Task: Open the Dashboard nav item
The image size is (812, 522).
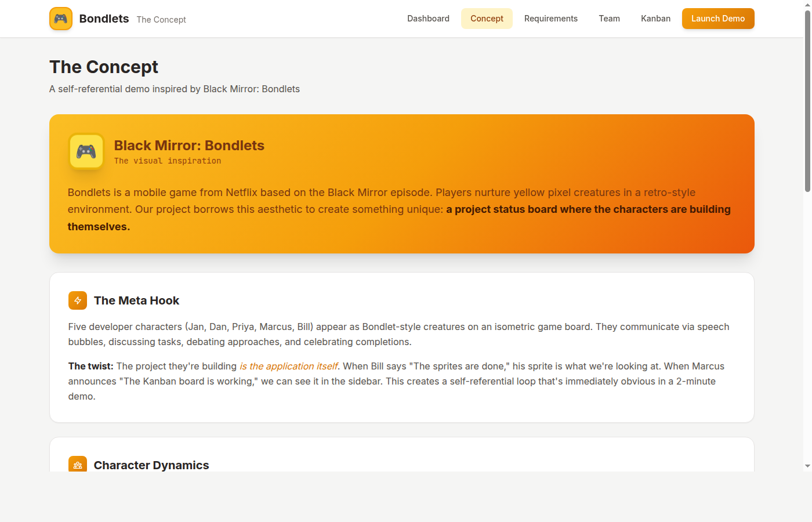Action: 428,19
